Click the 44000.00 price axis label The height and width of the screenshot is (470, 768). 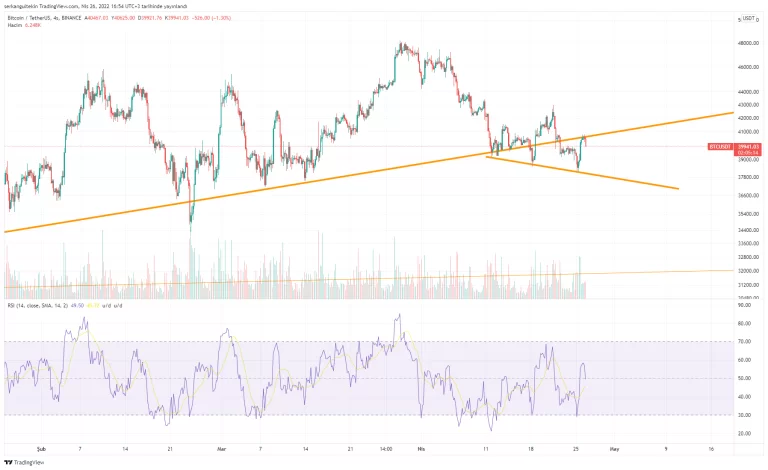pos(748,91)
